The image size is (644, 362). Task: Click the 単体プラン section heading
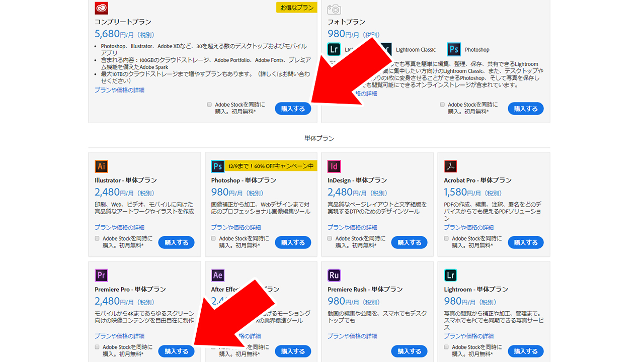tap(319, 138)
